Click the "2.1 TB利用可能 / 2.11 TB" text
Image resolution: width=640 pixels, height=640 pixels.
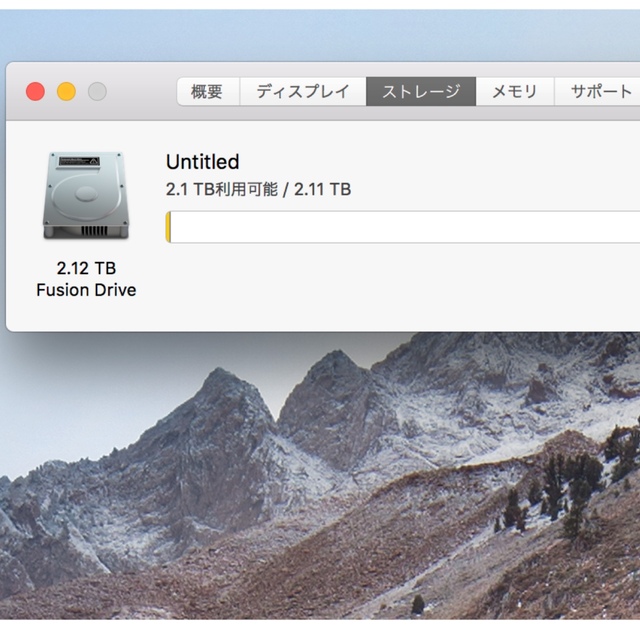point(258,189)
